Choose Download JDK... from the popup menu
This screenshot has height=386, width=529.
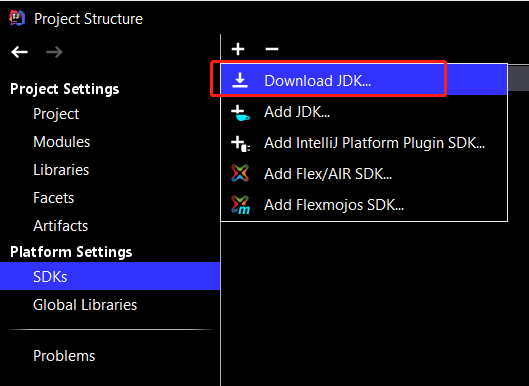pyautogui.click(x=364, y=80)
